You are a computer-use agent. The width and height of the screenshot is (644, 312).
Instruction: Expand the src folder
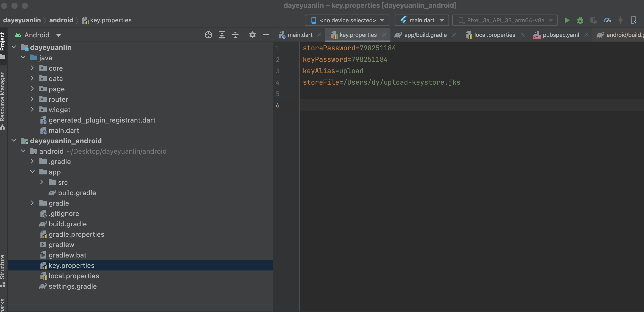pos(42,182)
